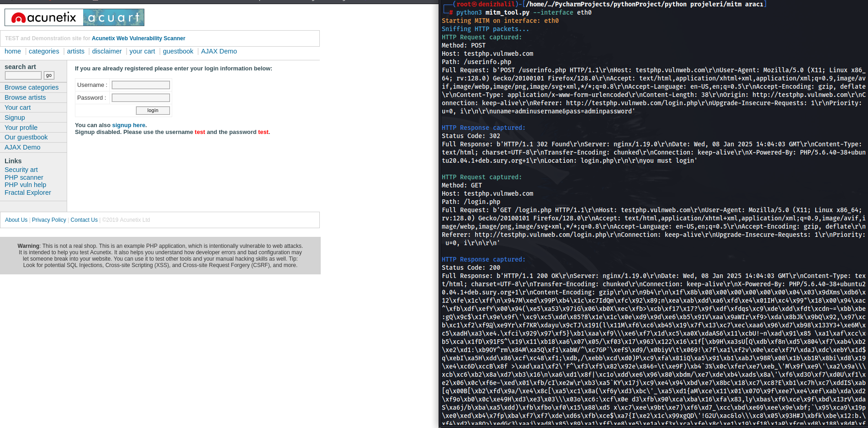Click the search art text box
The height and width of the screenshot is (428, 868).
(x=22, y=75)
